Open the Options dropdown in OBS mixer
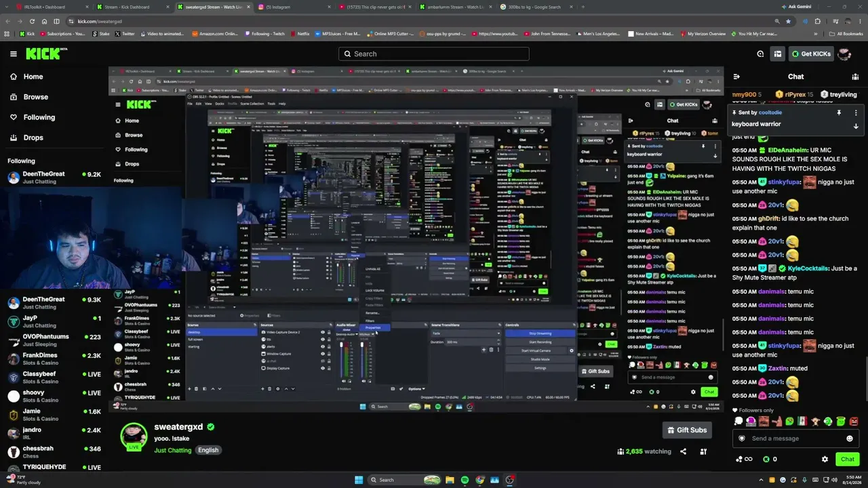The width and height of the screenshot is (868, 488). [416, 388]
